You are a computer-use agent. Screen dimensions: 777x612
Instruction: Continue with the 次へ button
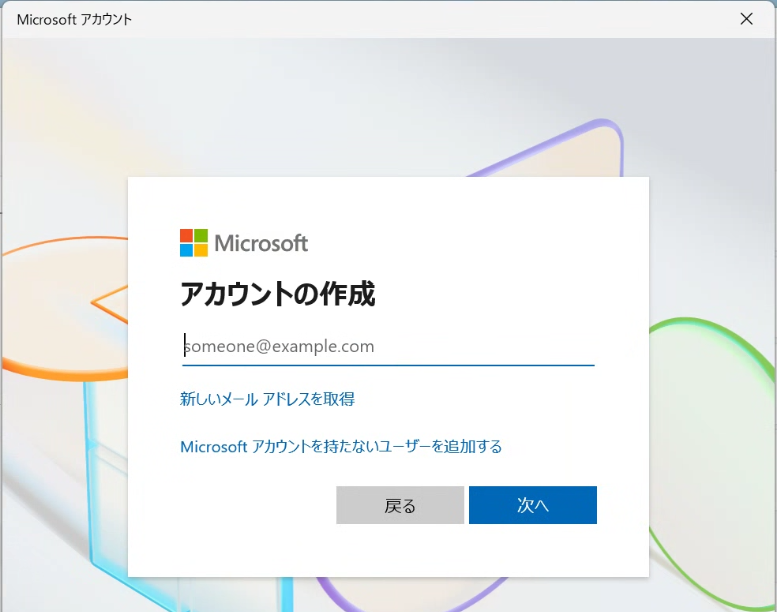point(533,505)
